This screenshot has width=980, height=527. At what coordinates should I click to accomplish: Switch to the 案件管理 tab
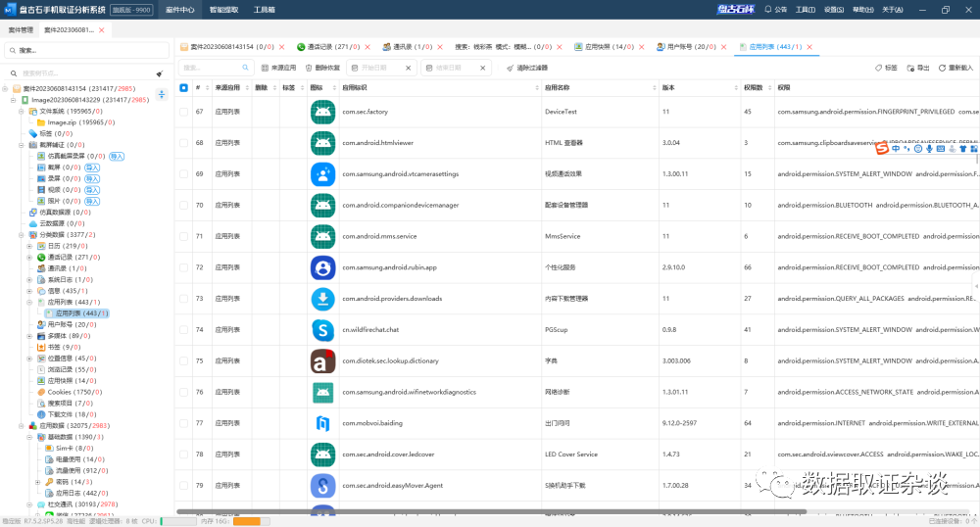21,30
